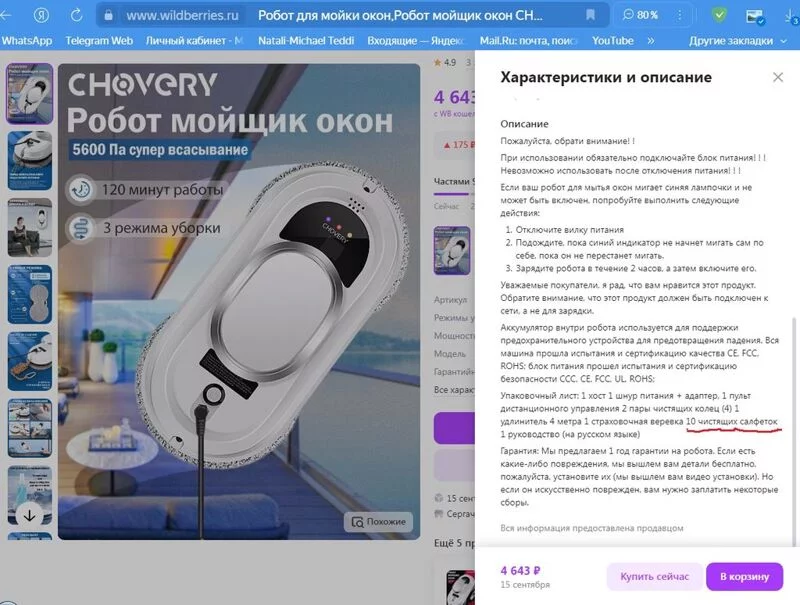
Task: Select the second product thumbnail
Action: (x=30, y=160)
